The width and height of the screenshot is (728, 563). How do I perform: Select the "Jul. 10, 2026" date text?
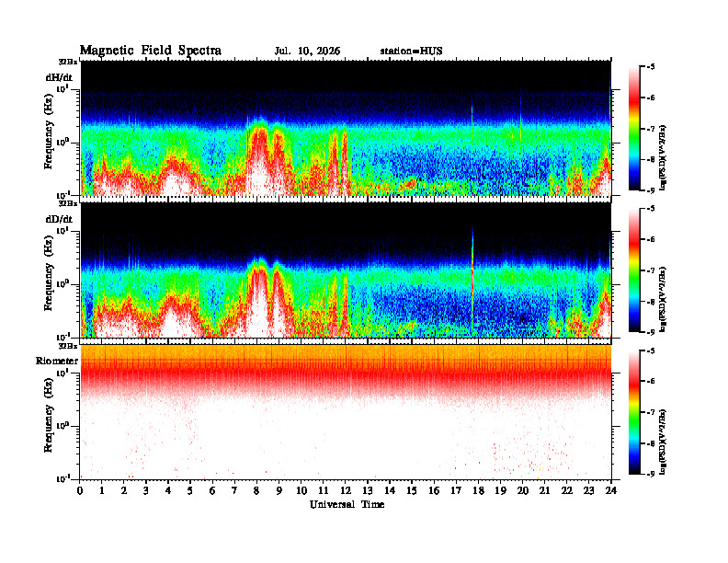[x=307, y=52]
